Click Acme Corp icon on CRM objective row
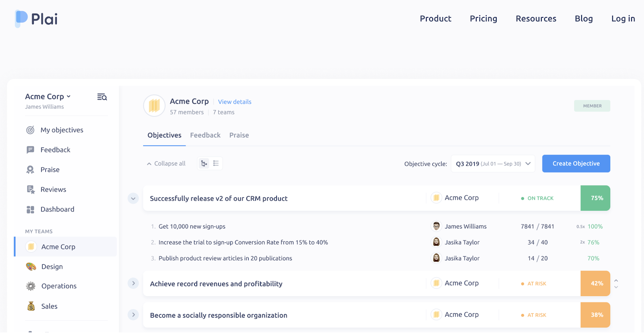644x334 pixels. pyautogui.click(x=436, y=198)
